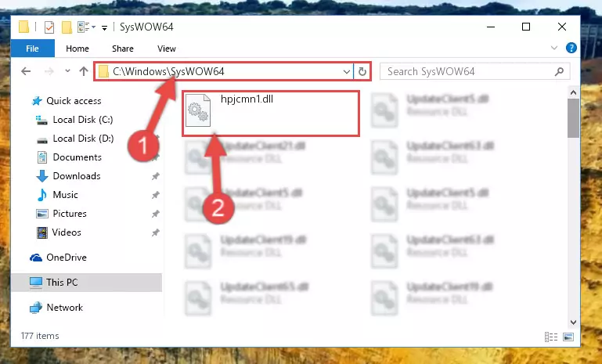Click the vertical scrollbar thumb
The image size is (602, 364).
point(573,118)
